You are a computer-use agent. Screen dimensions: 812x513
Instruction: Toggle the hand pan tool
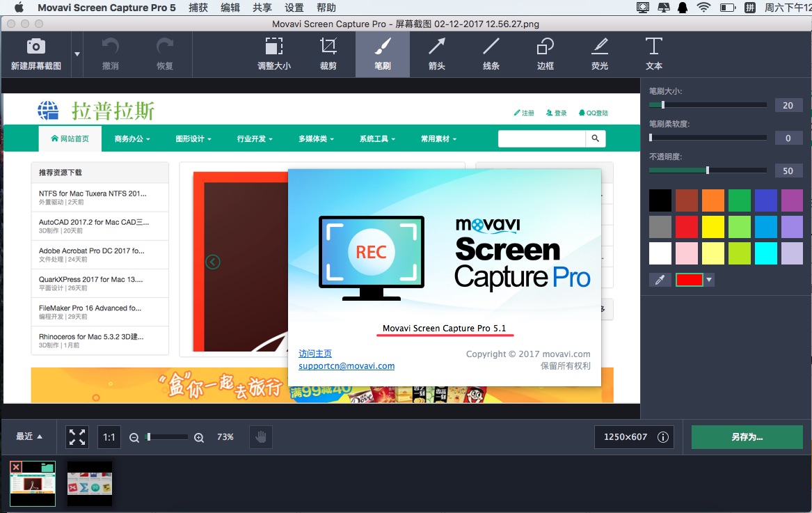(x=261, y=437)
